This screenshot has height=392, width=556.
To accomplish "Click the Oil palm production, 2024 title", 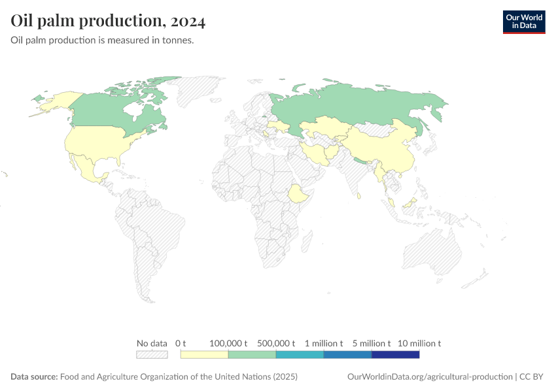I will (108, 22).
